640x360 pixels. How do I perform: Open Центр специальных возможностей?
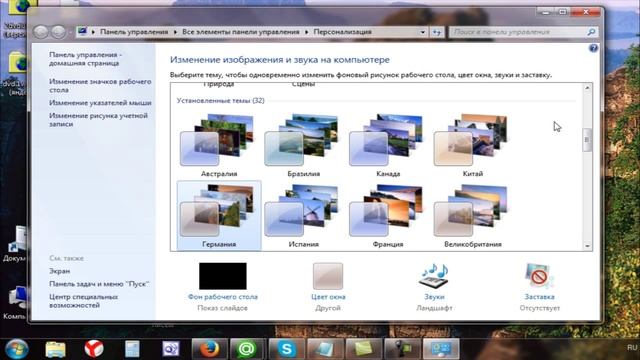(x=84, y=301)
